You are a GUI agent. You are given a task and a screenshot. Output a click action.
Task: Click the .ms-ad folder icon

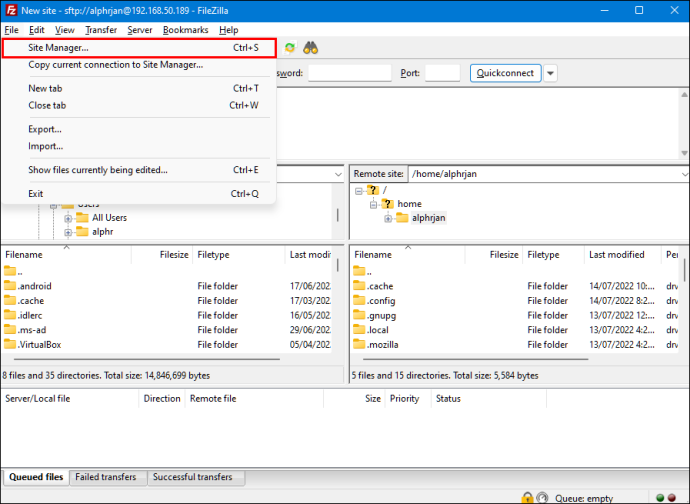10,329
